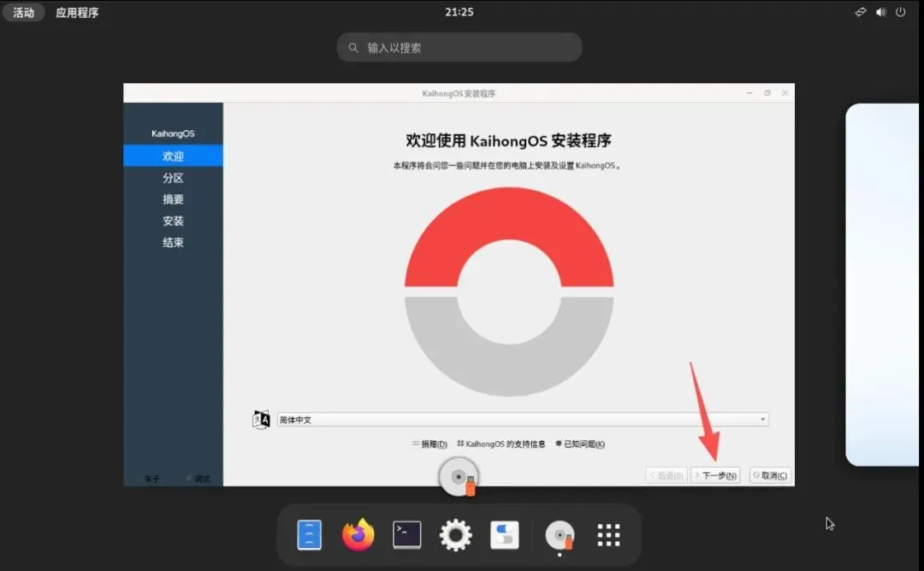924x571 pixels.
Task: Select 欢迎 step in sidebar
Action: (173, 156)
